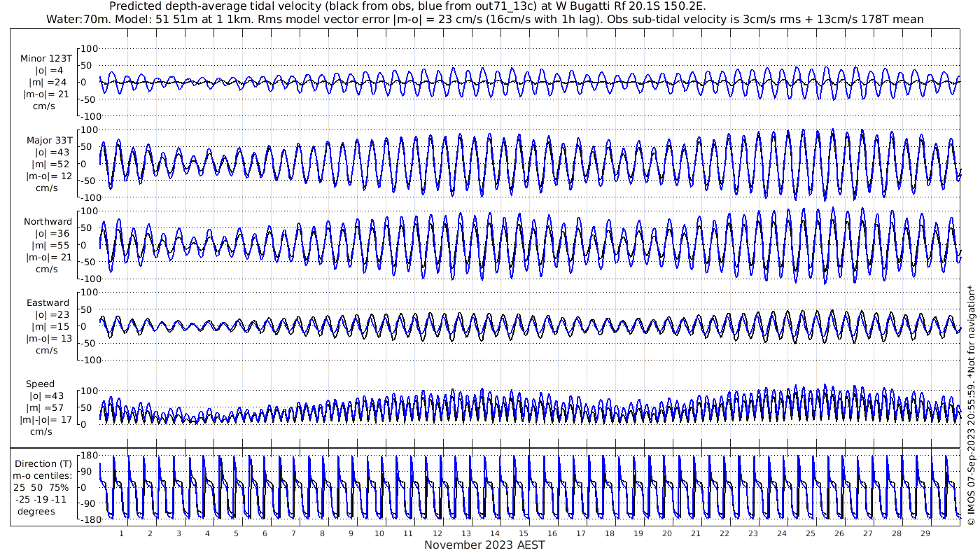Click the "Major 33T" panel label
The height and width of the screenshot is (560, 980).
point(49,141)
